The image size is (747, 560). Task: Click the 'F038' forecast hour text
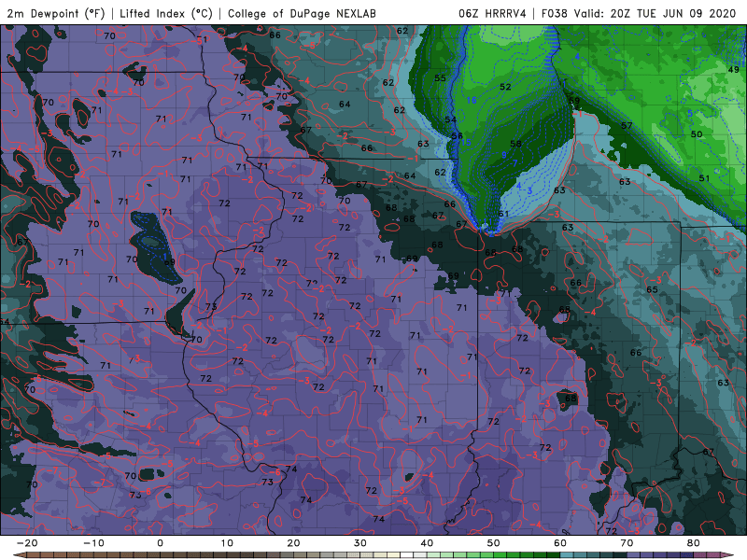(555, 14)
